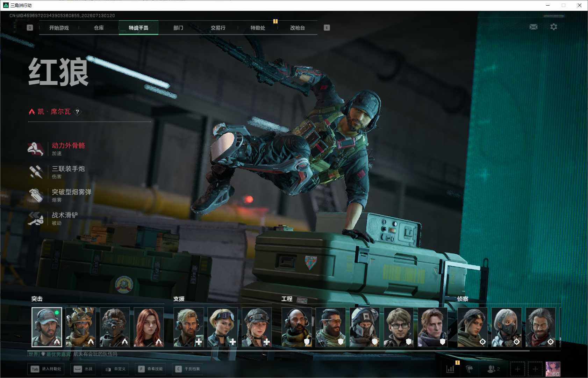Click the 侦察 class heading
Screen dimensions: 588x378
coord(463,299)
